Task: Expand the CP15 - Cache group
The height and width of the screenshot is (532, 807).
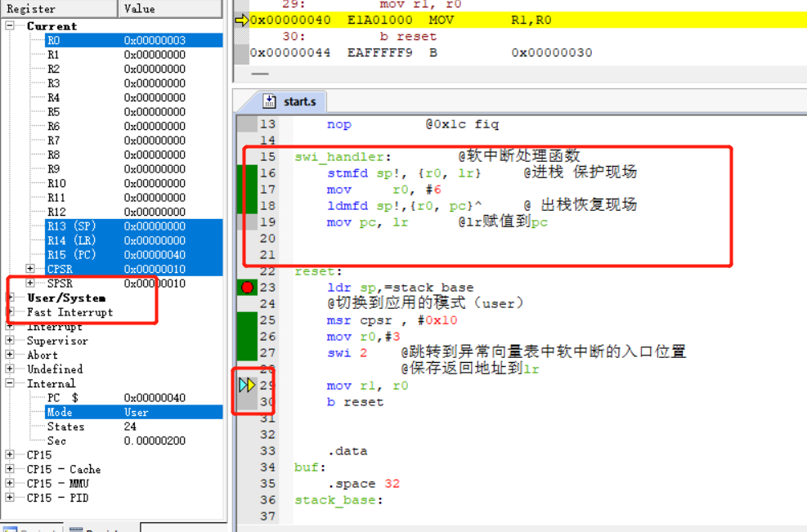Action: click(10, 469)
